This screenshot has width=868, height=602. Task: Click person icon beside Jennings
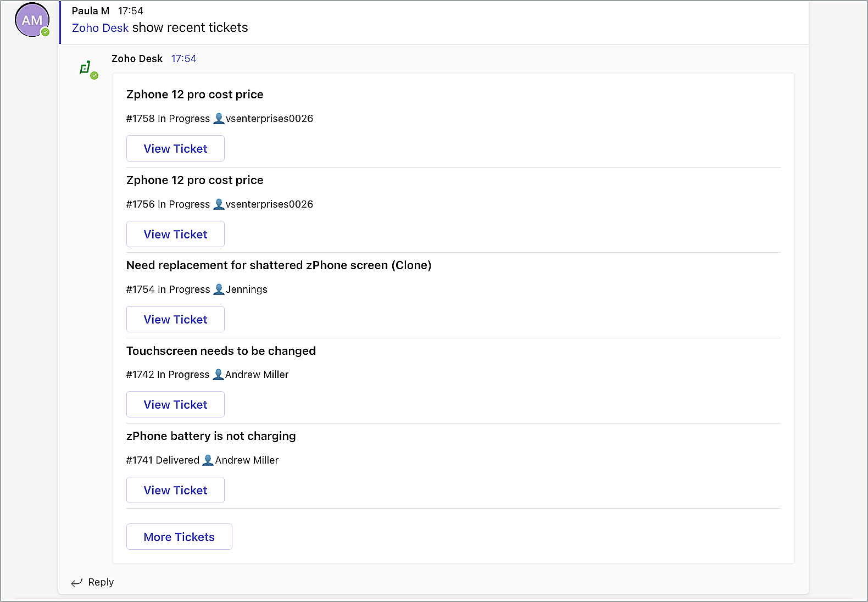click(219, 289)
